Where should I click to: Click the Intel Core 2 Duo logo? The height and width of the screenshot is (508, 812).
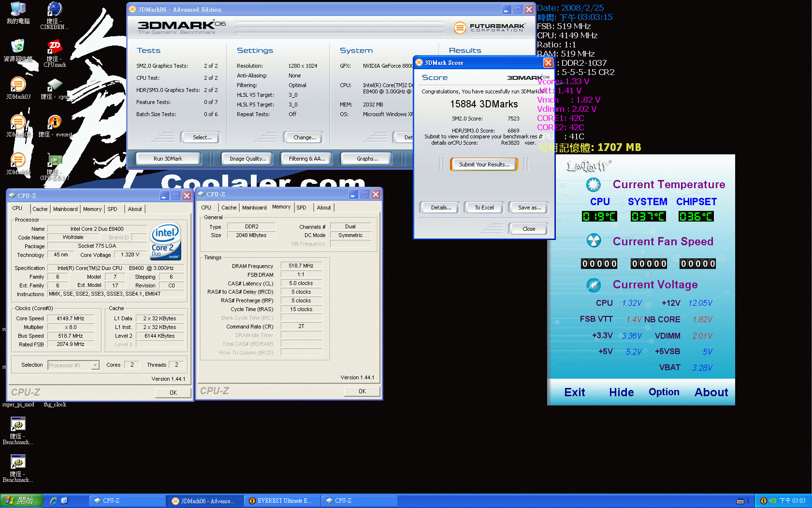166,241
